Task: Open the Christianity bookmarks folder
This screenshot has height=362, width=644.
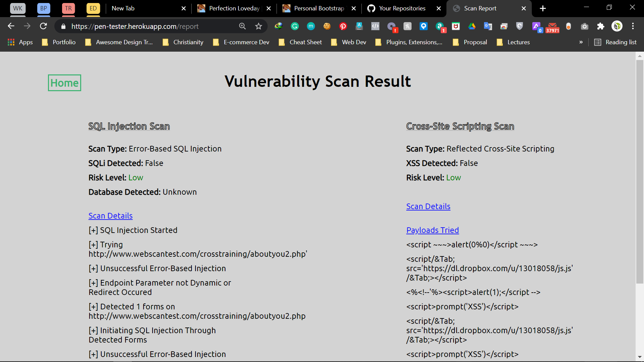Action: 183,42
